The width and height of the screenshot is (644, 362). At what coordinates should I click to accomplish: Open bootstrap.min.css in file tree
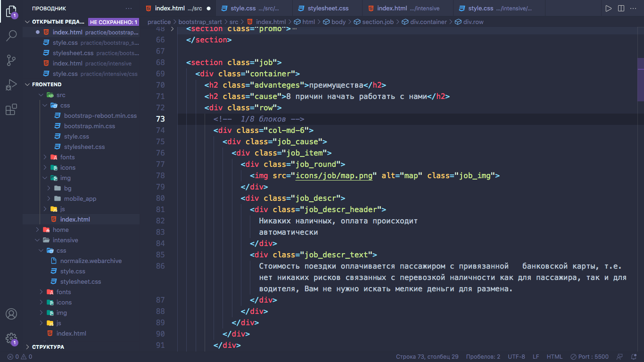click(x=90, y=126)
